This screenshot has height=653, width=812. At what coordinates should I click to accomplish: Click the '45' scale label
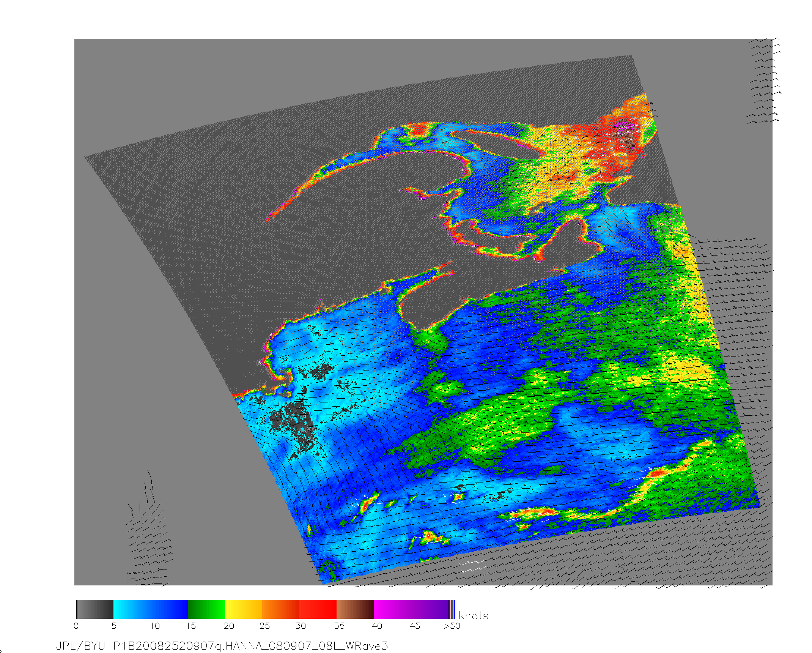(x=415, y=626)
